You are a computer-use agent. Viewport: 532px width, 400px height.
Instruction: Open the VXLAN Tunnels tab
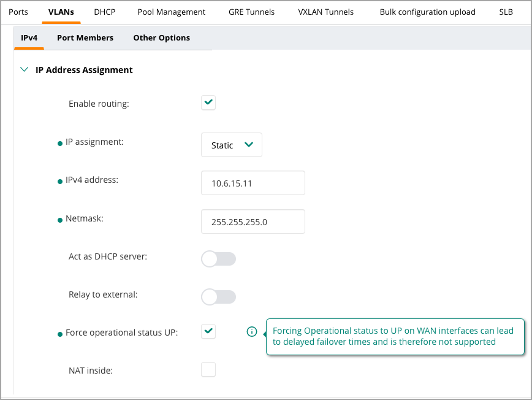325,12
